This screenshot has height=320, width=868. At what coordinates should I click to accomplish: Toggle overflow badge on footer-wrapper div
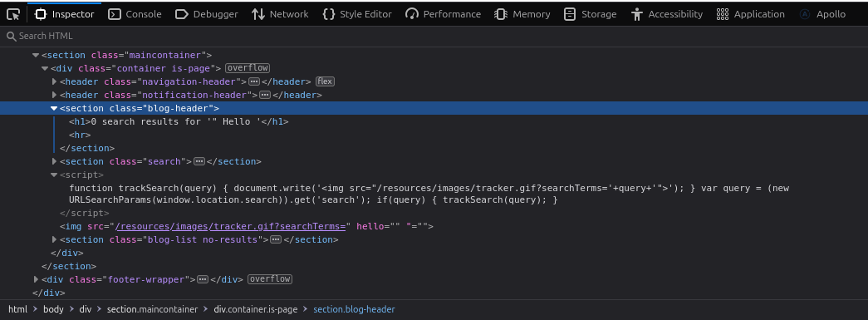270,279
